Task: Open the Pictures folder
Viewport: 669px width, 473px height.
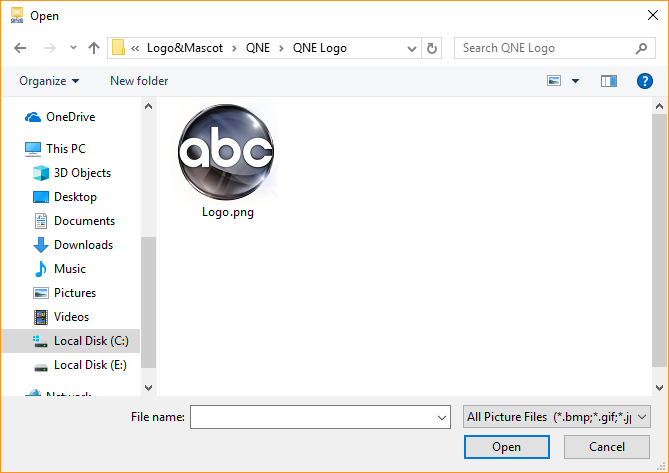Action: [75, 293]
